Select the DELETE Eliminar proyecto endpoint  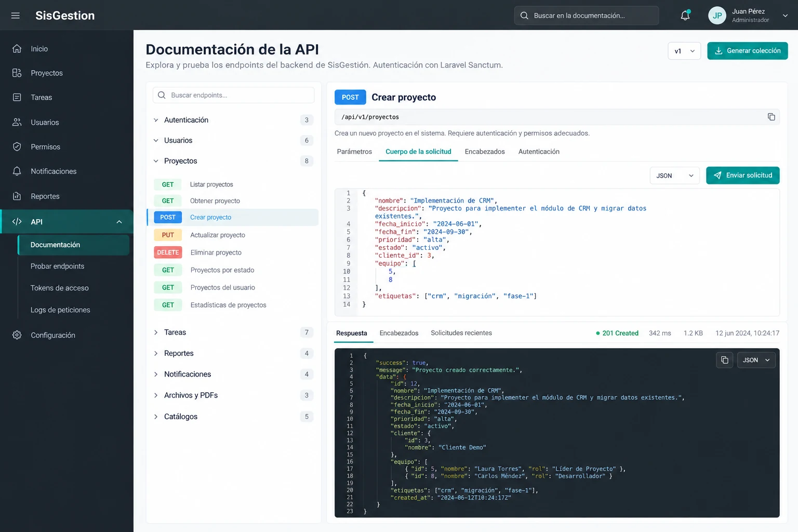tap(233, 252)
